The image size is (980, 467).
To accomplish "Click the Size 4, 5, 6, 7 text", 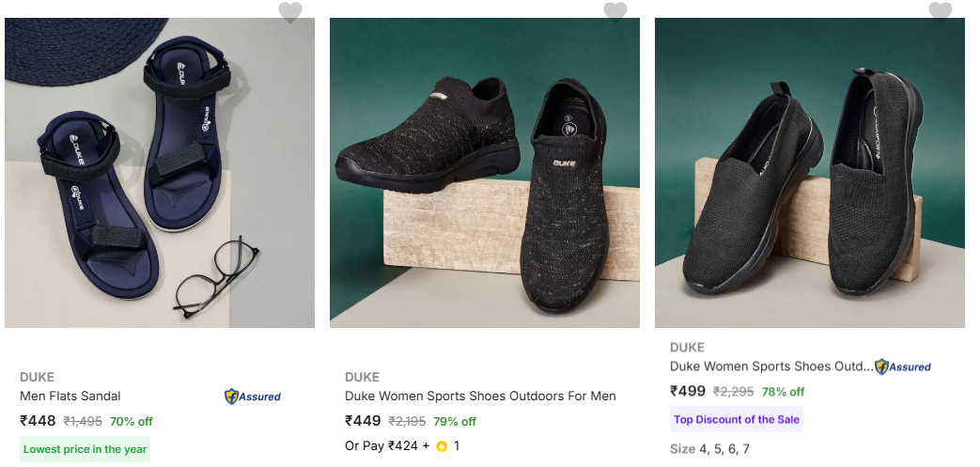I will coord(709,449).
